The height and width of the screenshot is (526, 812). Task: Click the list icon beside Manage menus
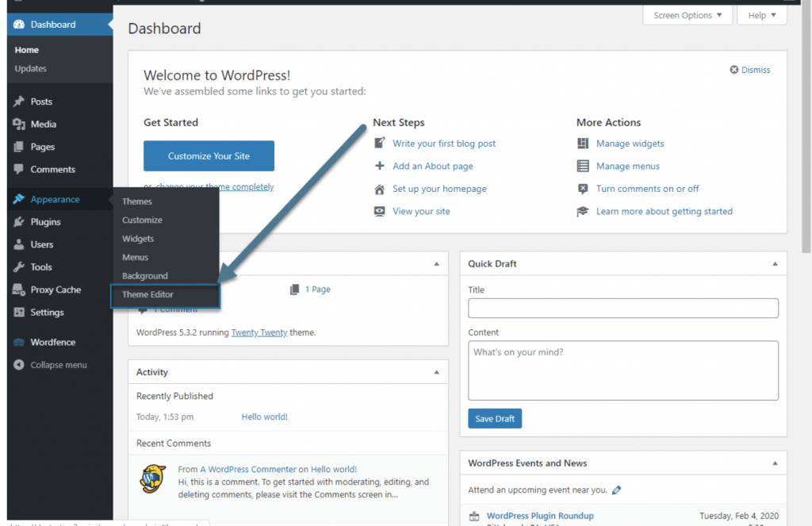click(583, 167)
